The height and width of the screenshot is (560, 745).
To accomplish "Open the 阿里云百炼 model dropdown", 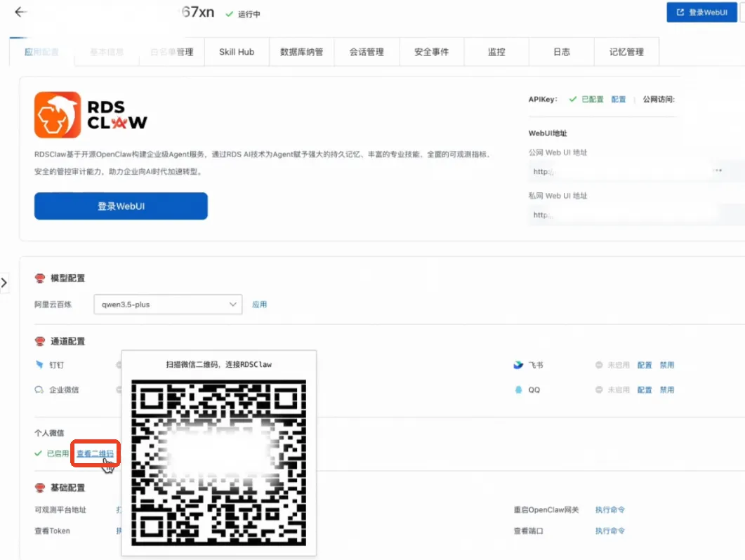I will point(169,305).
